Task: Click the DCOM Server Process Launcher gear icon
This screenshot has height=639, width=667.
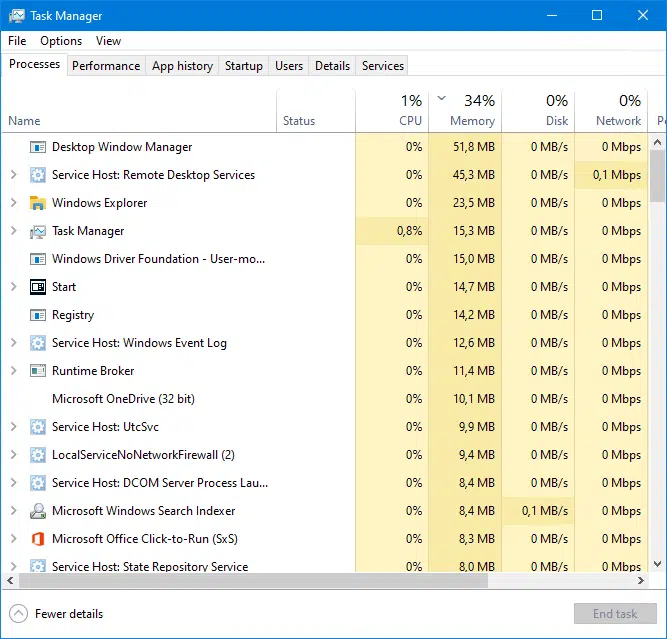Action: (38, 483)
